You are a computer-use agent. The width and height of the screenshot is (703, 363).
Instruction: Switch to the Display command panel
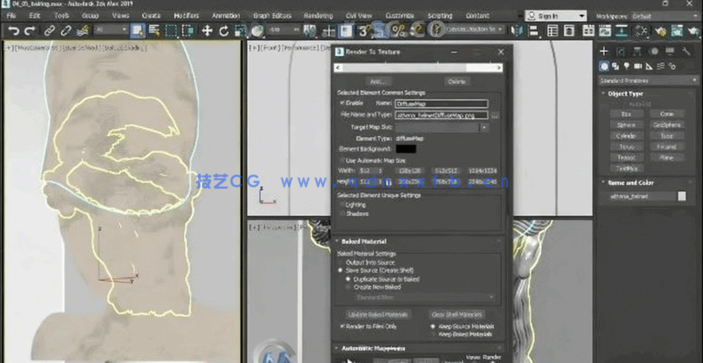[670, 51]
